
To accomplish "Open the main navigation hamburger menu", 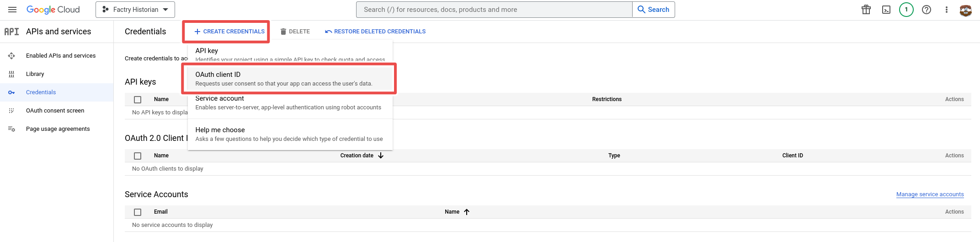I will pyautogui.click(x=12, y=10).
